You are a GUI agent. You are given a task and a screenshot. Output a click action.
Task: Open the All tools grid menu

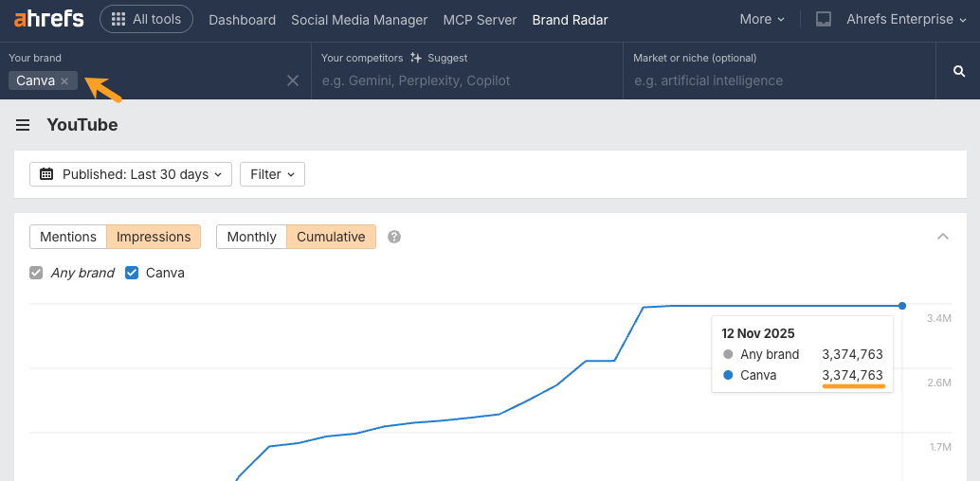click(146, 19)
